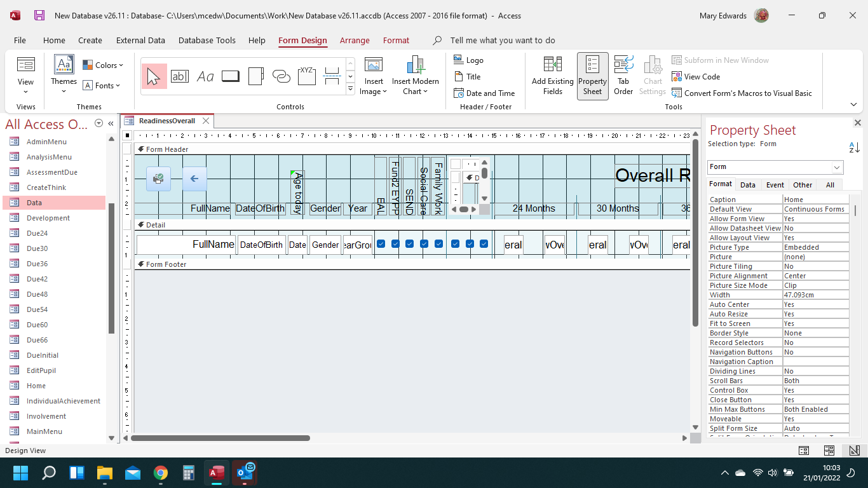Click the horizontal scrollbar of the form designer
Viewport: 868px width, 488px height.
pos(220,438)
